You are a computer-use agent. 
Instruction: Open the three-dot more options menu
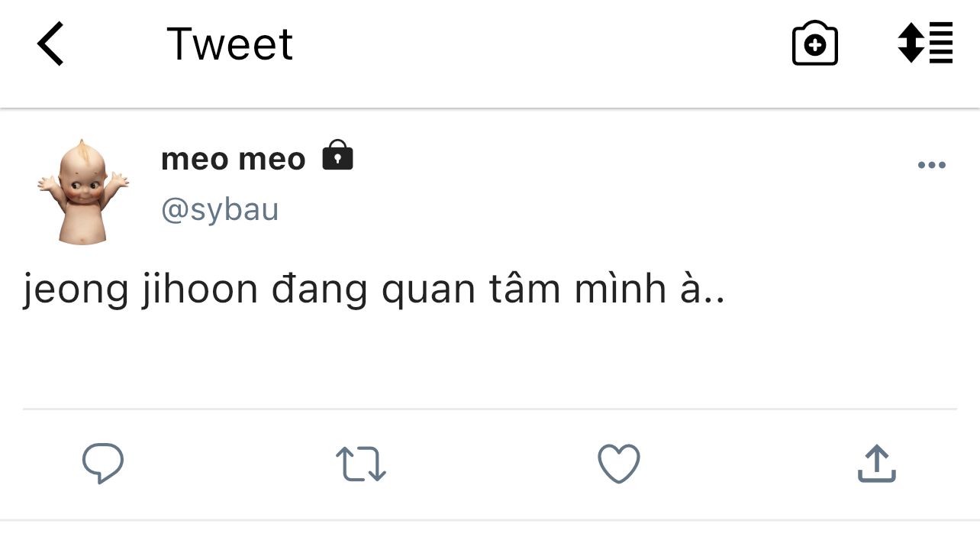click(931, 165)
